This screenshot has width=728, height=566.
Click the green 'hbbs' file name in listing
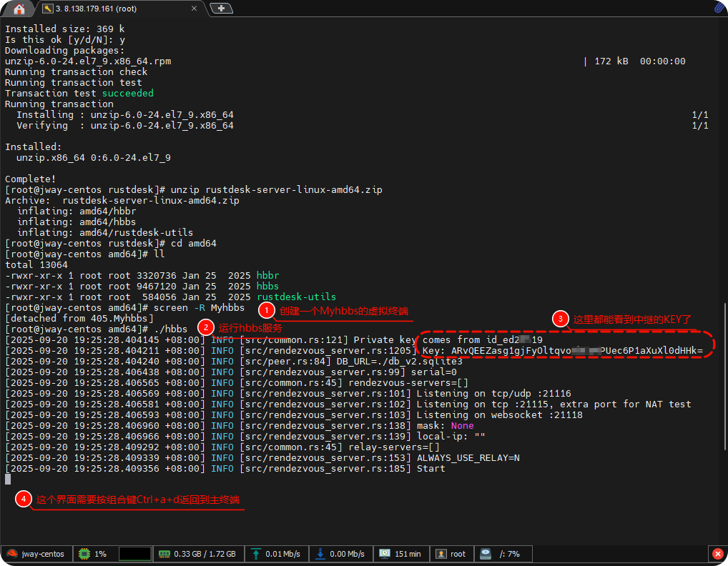tap(268, 287)
